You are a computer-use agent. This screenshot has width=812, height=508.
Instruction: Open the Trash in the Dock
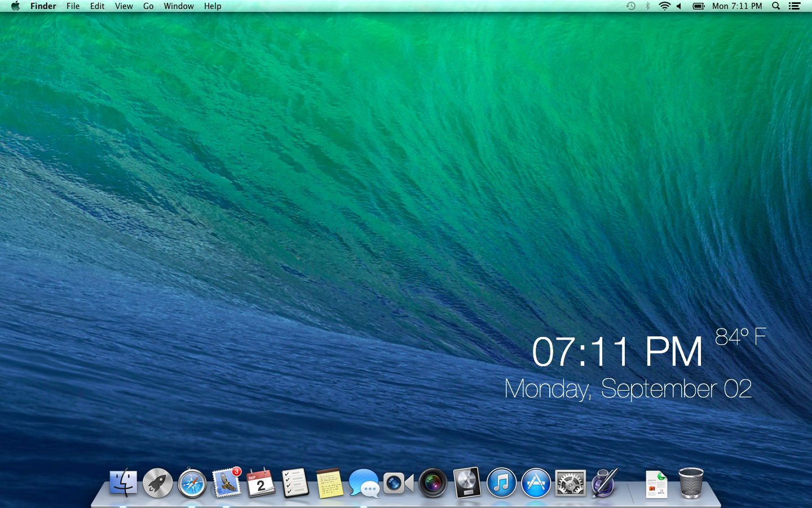(691, 483)
